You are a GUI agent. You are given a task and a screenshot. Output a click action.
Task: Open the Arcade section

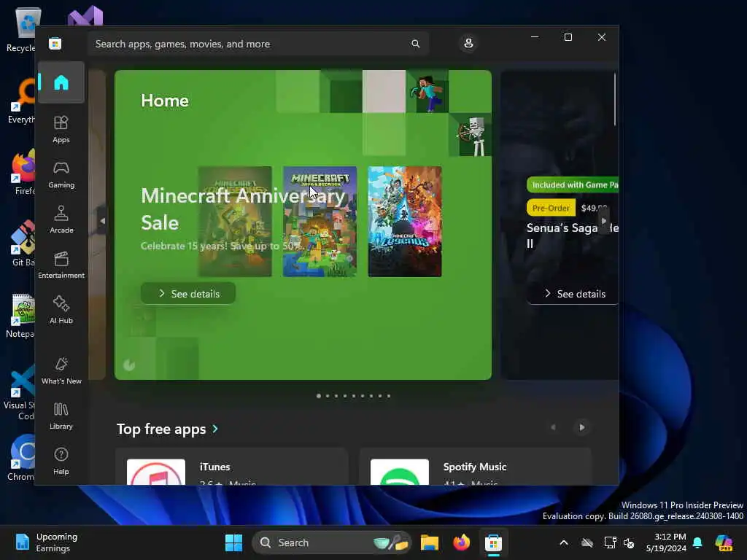click(x=61, y=219)
